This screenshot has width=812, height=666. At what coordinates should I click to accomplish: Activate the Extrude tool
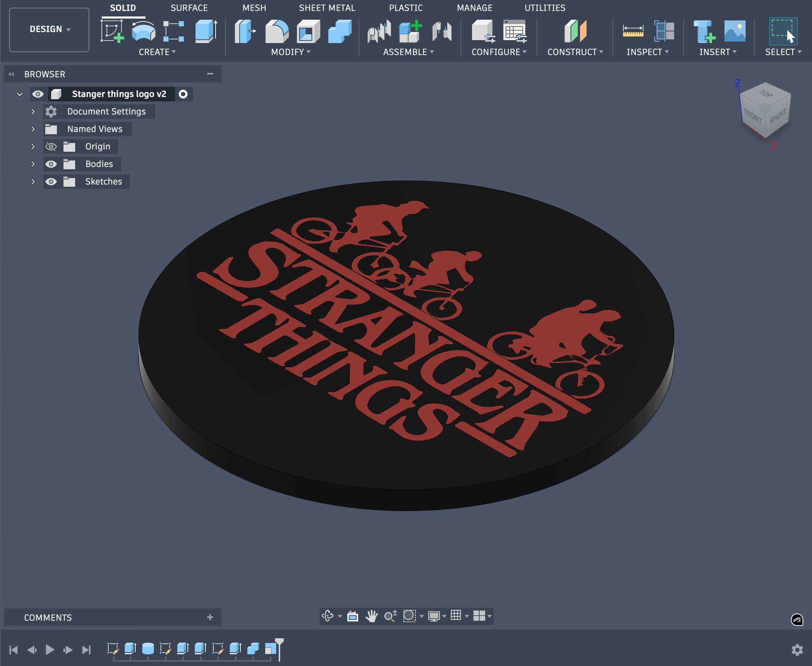coord(206,32)
